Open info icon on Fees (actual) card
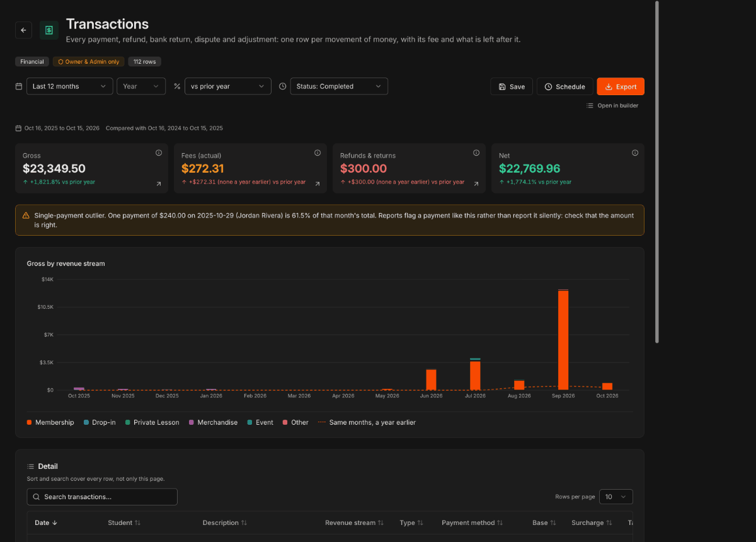Image resolution: width=756 pixels, height=542 pixels. 318,153
